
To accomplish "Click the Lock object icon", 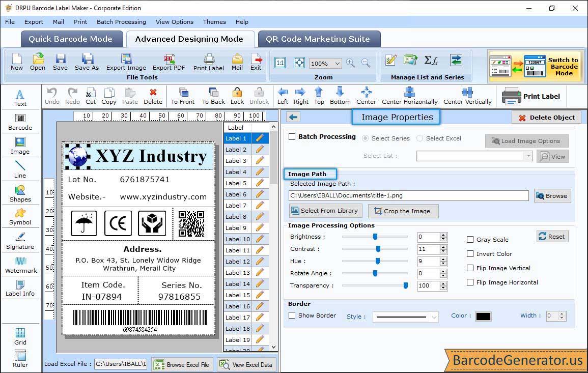I will (237, 96).
